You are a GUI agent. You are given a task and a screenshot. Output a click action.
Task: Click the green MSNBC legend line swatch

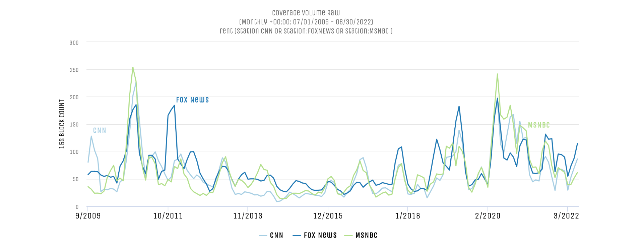point(348,236)
